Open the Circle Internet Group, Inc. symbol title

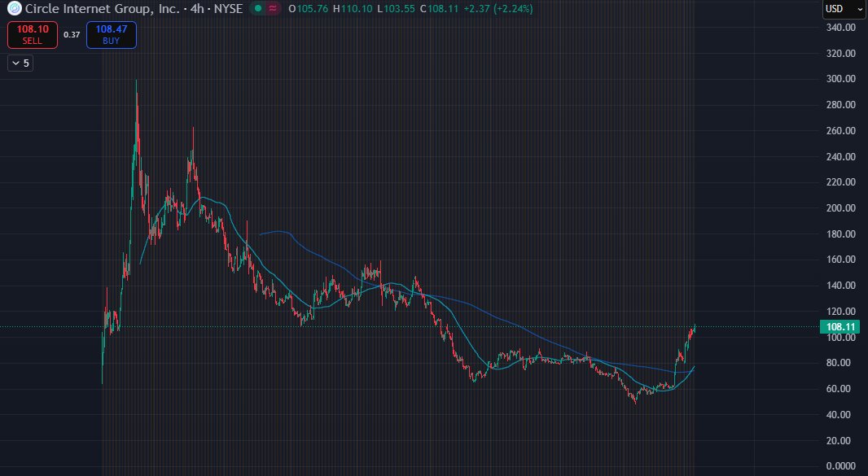103,8
